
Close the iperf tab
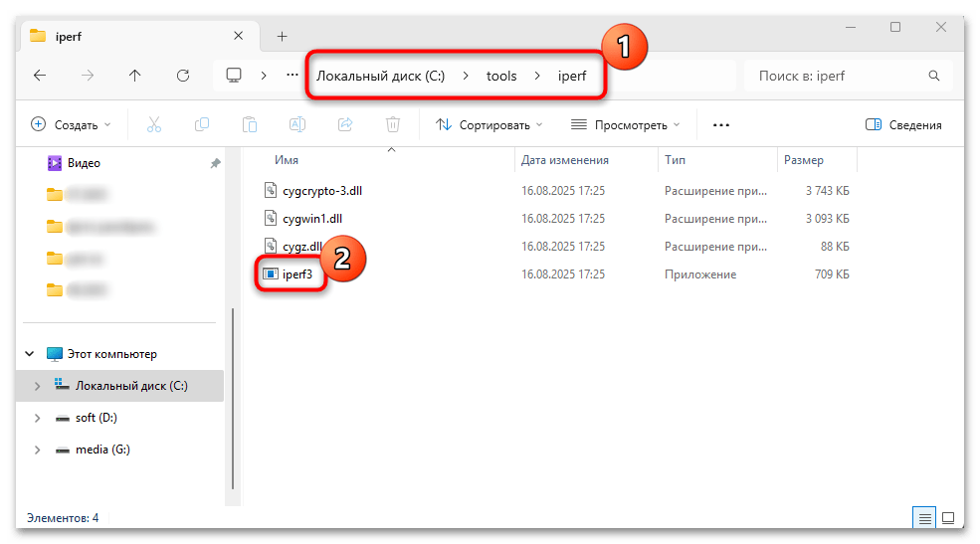coord(238,36)
